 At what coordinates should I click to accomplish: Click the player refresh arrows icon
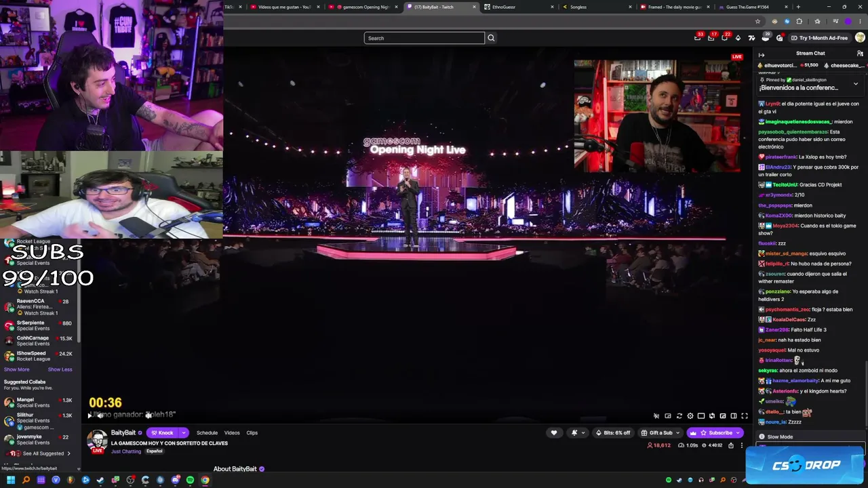pyautogui.click(x=679, y=416)
